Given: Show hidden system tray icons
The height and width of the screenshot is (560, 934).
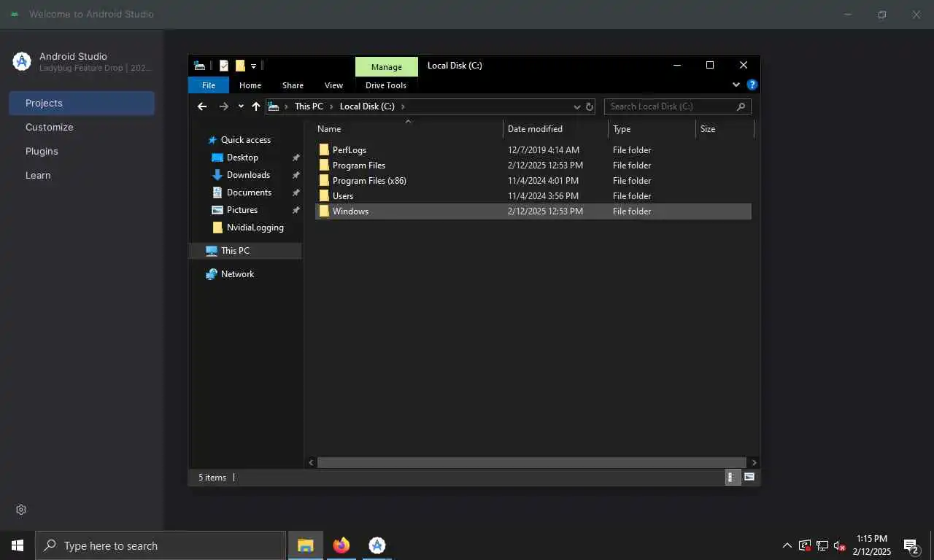Looking at the screenshot, I should point(787,545).
